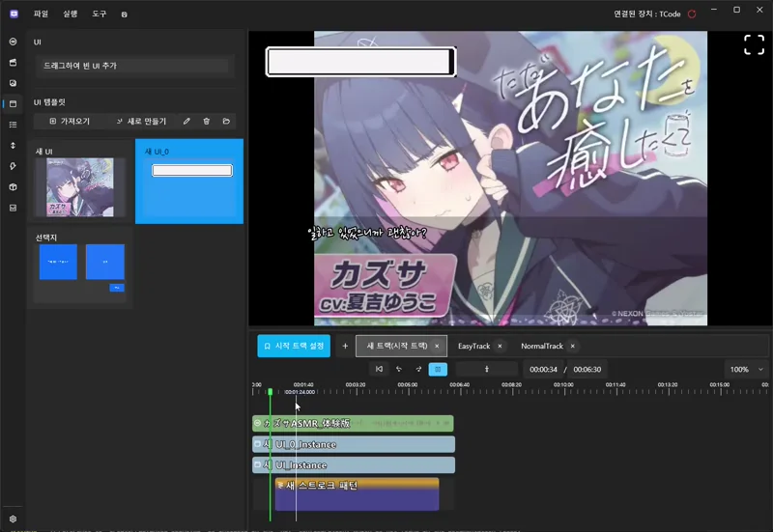Image resolution: width=773 pixels, height=532 pixels.
Task: Click the undo arrow in timeline toolbar
Action: point(399,369)
